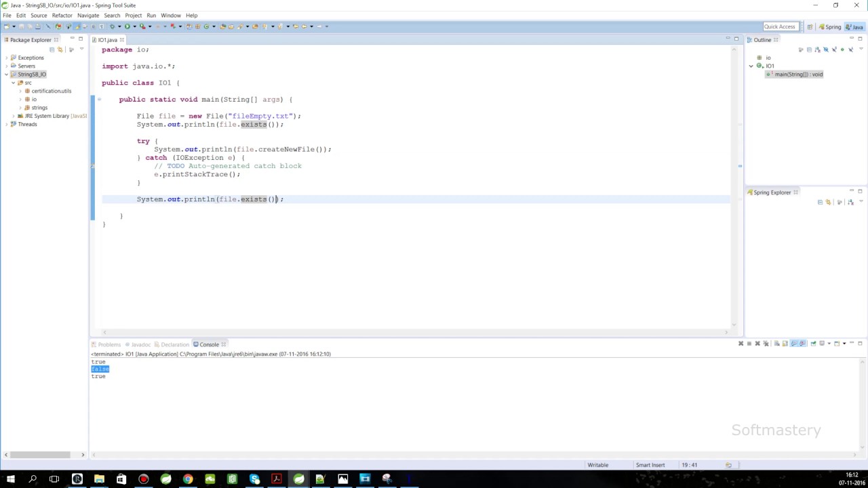Open File Explorer from the taskbar

pyautogui.click(x=99, y=479)
